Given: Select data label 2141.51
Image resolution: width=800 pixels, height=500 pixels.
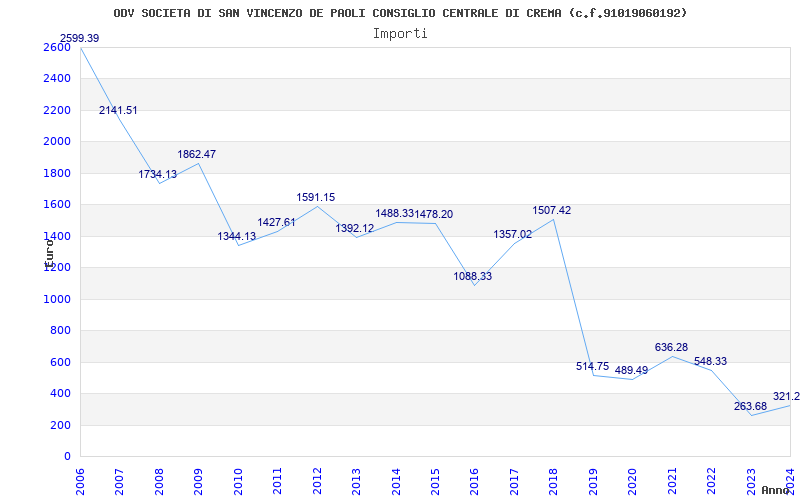Looking at the screenshot, I should [x=118, y=110].
